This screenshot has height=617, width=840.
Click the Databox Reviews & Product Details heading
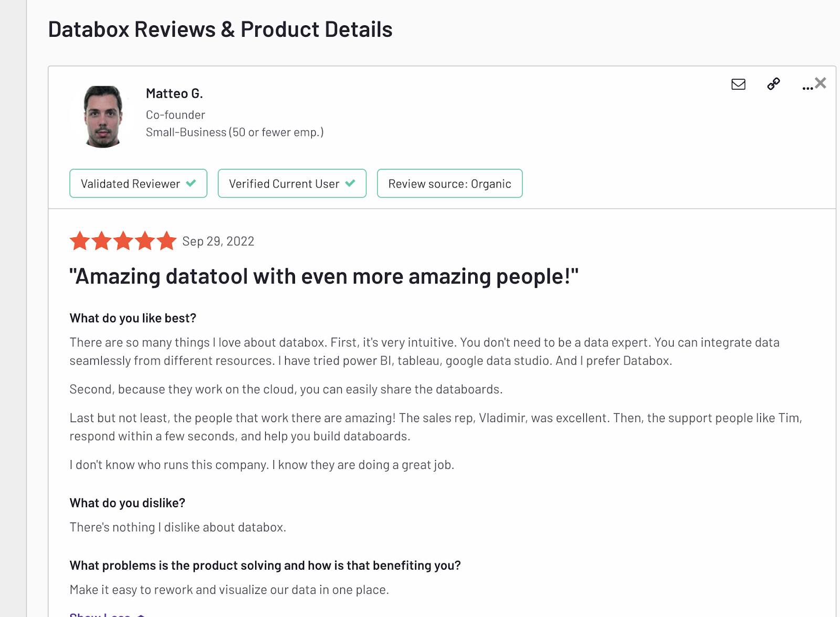(x=220, y=29)
